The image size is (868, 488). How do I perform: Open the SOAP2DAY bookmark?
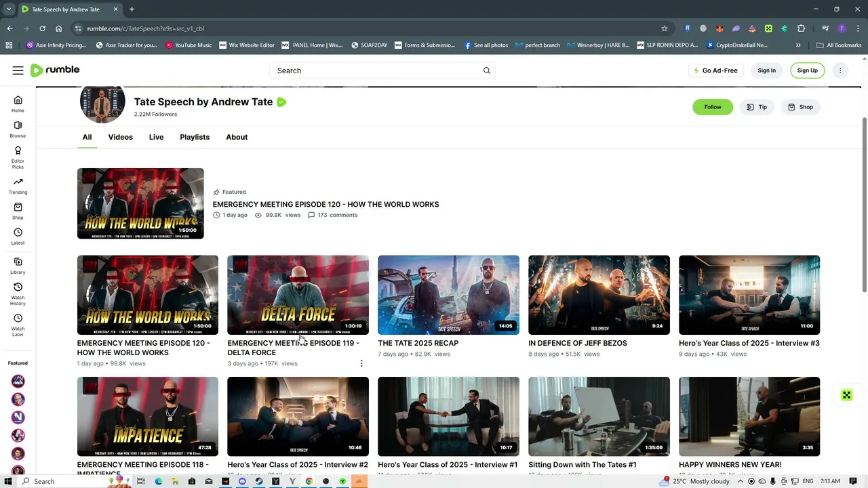(368, 45)
